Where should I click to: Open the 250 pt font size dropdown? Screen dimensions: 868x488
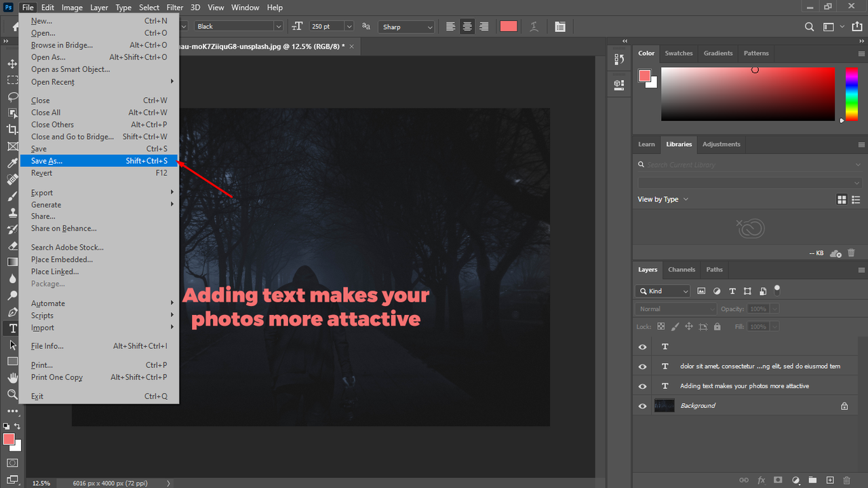(x=349, y=26)
